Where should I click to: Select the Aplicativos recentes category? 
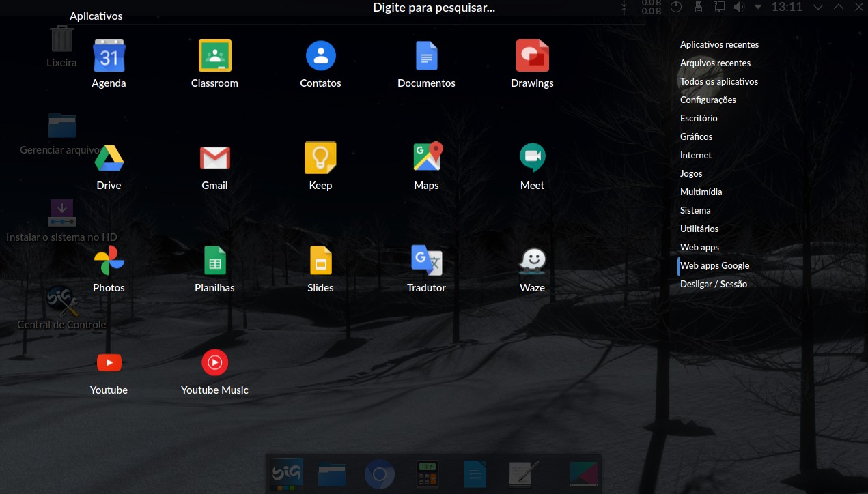(x=719, y=44)
